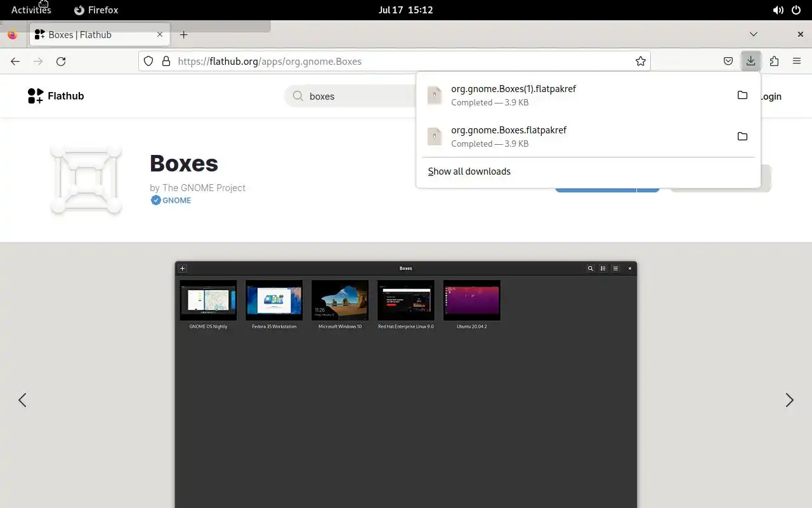This screenshot has height=508, width=812.
Task: Click the site security padlock icon
Action: (x=166, y=61)
